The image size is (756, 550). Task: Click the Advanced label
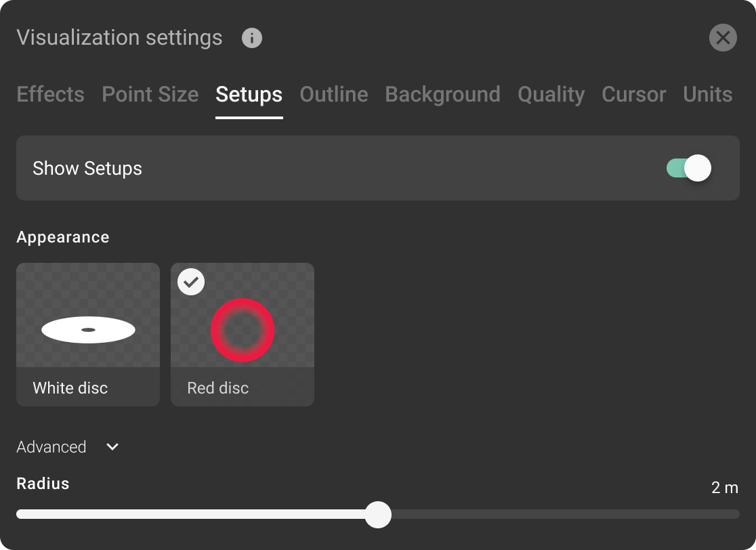pyautogui.click(x=51, y=447)
